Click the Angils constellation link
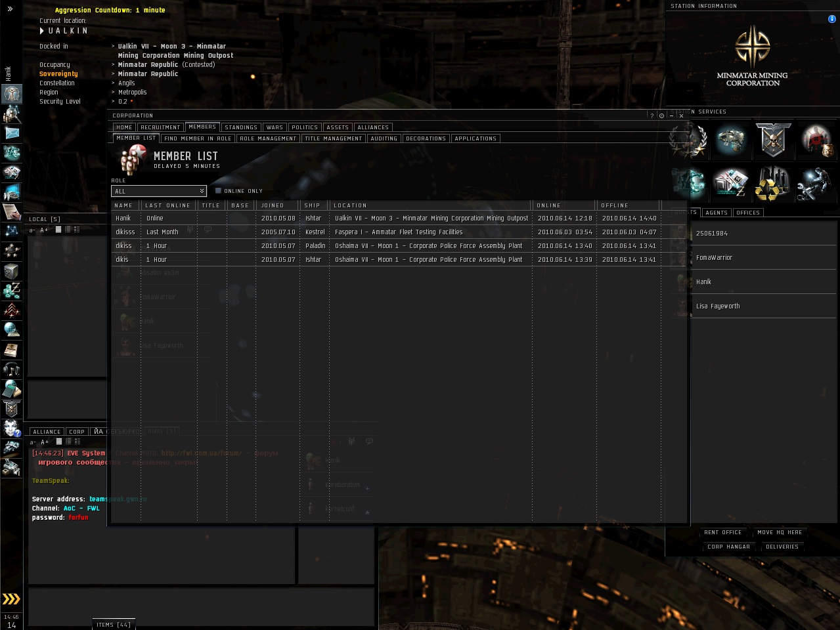The height and width of the screenshot is (630, 840). coord(127,83)
